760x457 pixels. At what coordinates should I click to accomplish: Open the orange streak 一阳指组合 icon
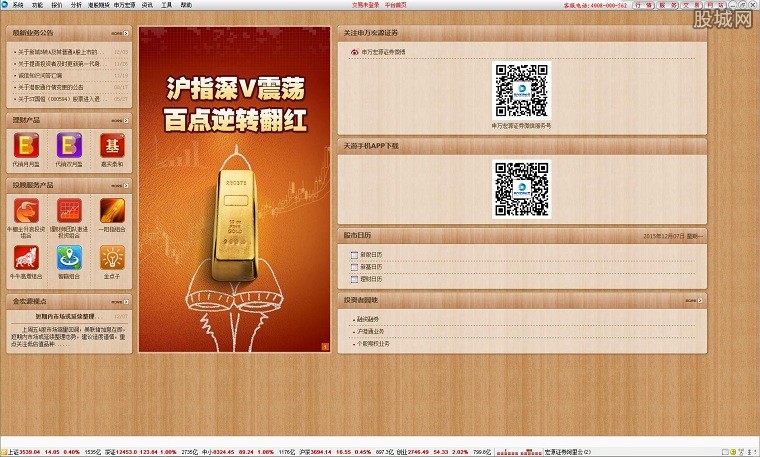point(112,210)
